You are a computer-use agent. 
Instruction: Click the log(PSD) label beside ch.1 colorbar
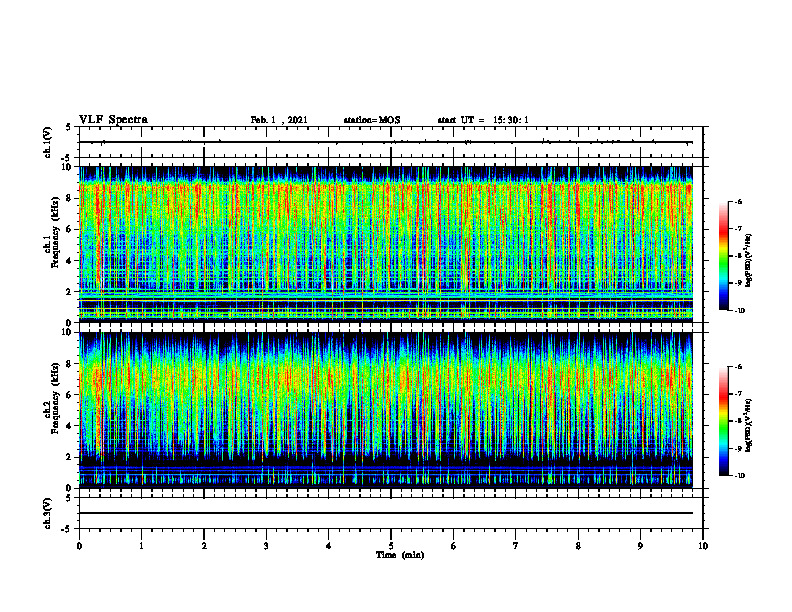pyautogui.click(x=749, y=261)
